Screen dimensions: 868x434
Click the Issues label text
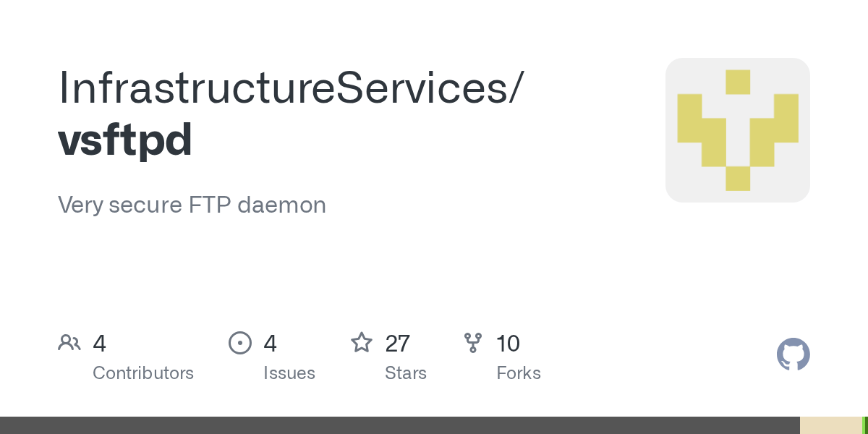(x=289, y=373)
